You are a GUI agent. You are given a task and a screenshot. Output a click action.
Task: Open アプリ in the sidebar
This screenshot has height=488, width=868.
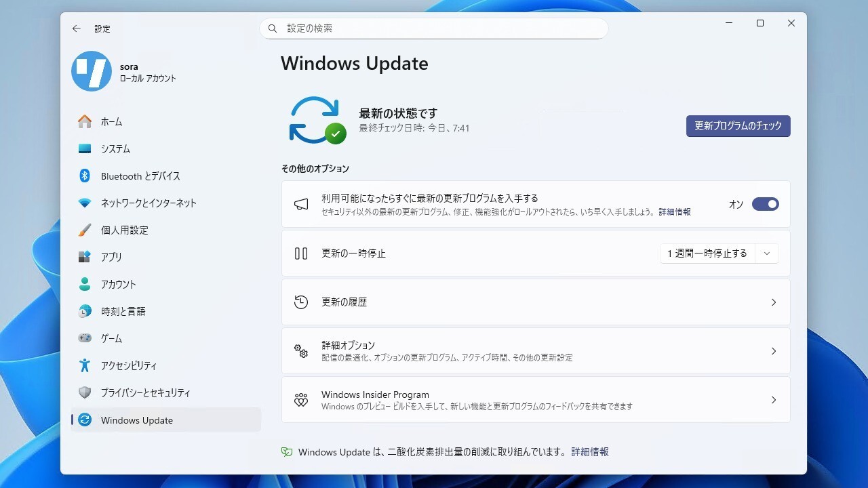point(165,257)
